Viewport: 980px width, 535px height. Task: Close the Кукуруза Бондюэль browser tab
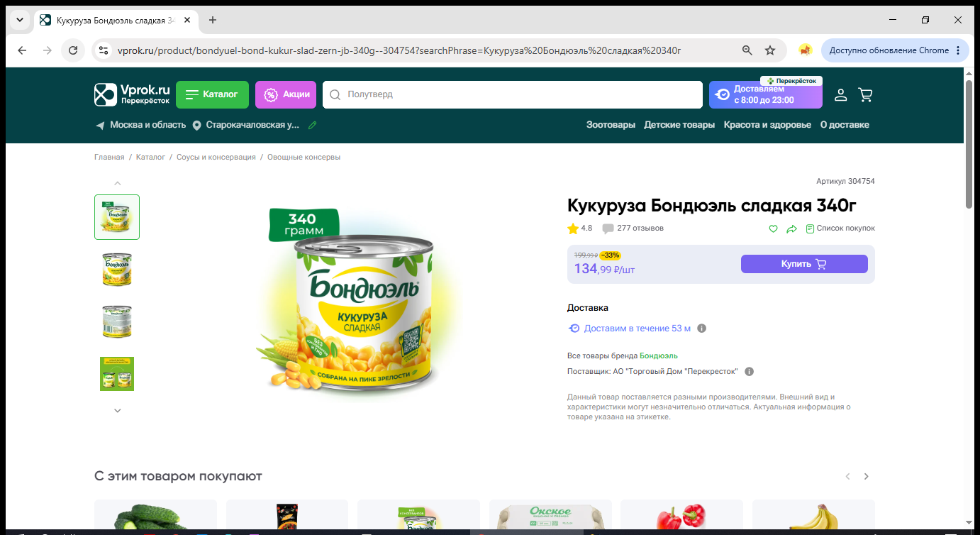coord(187,20)
